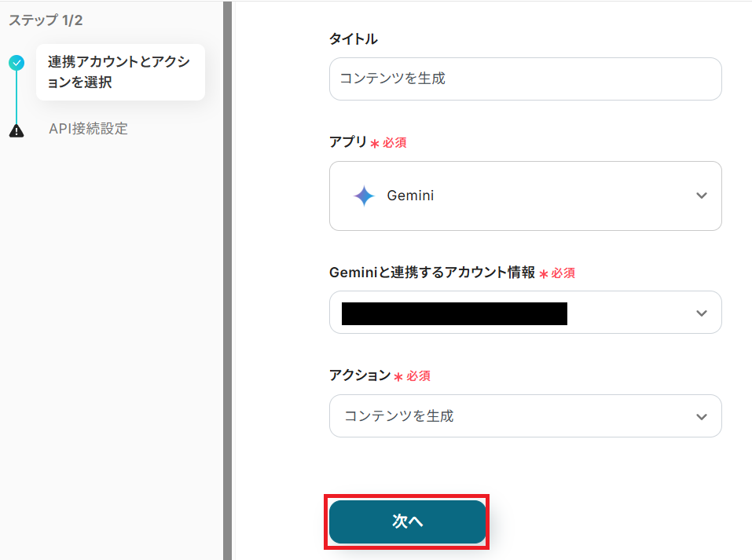Image resolution: width=752 pixels, height=560 pixels.
Task: Click the warning triangle icon
Action: (x=17, y=130)
